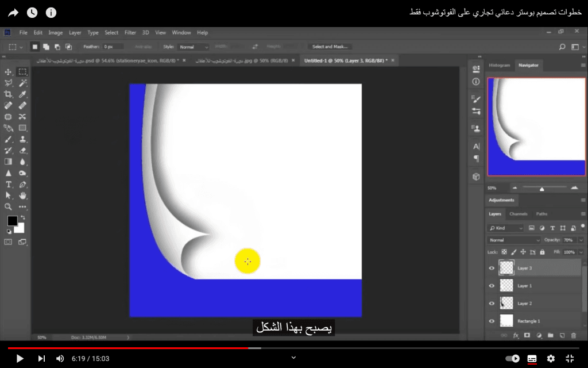
Task: Select the Path Selection arrow tool
Action: [8, 195]
